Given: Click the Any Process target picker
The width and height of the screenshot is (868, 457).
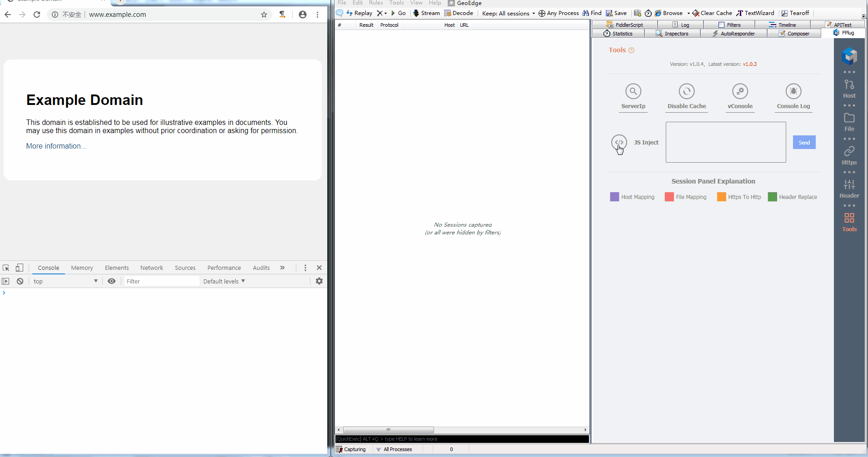Looking at the screenshot, I should click(x=559, y=13).
